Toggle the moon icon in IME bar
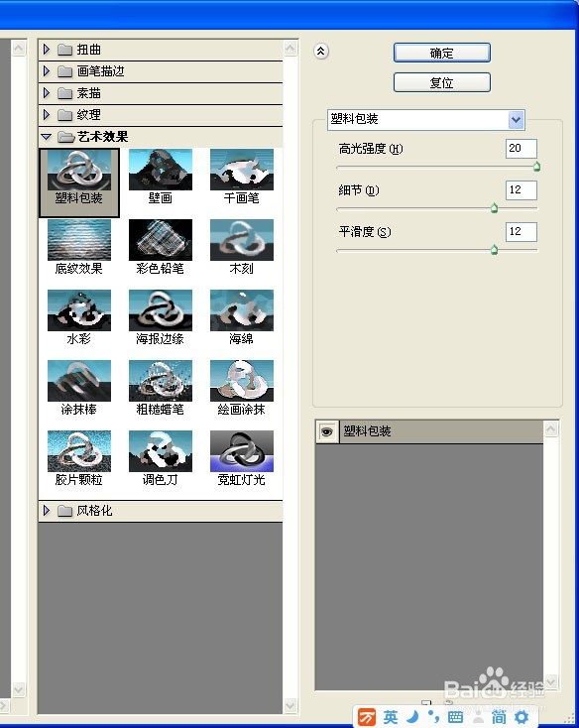Screen dimensions: 579x728 tap(412, 717)
